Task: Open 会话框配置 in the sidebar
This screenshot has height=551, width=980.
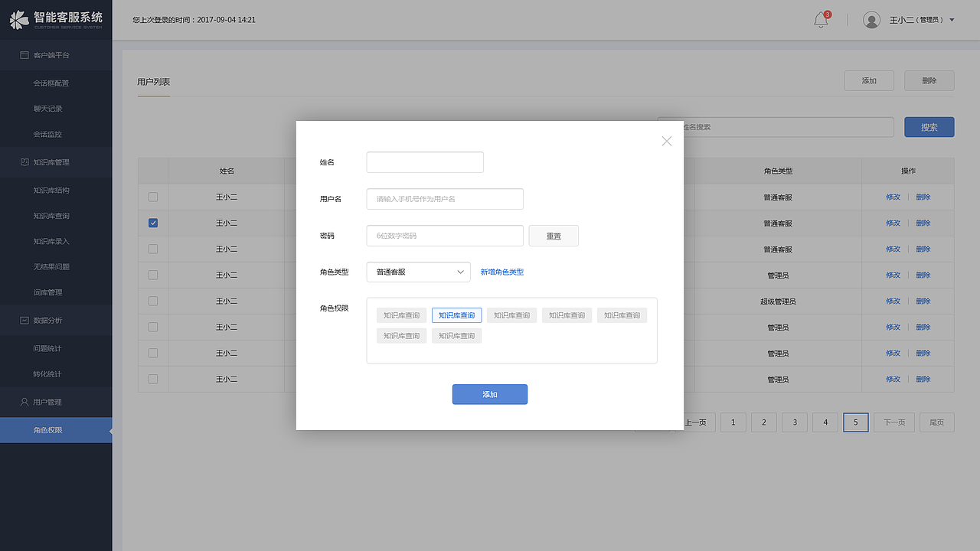Action: tap(51, 83)
